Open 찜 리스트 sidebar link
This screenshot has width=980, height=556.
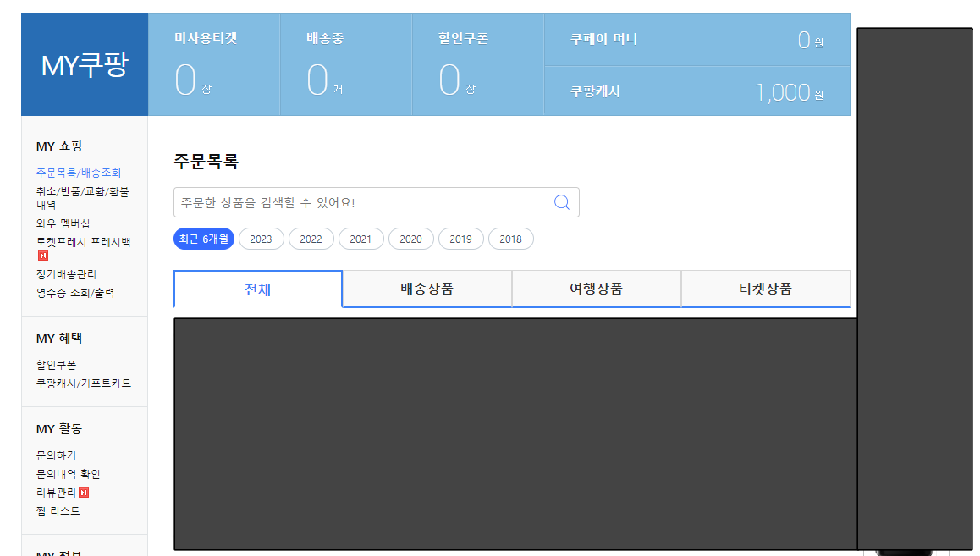point(58,511)
